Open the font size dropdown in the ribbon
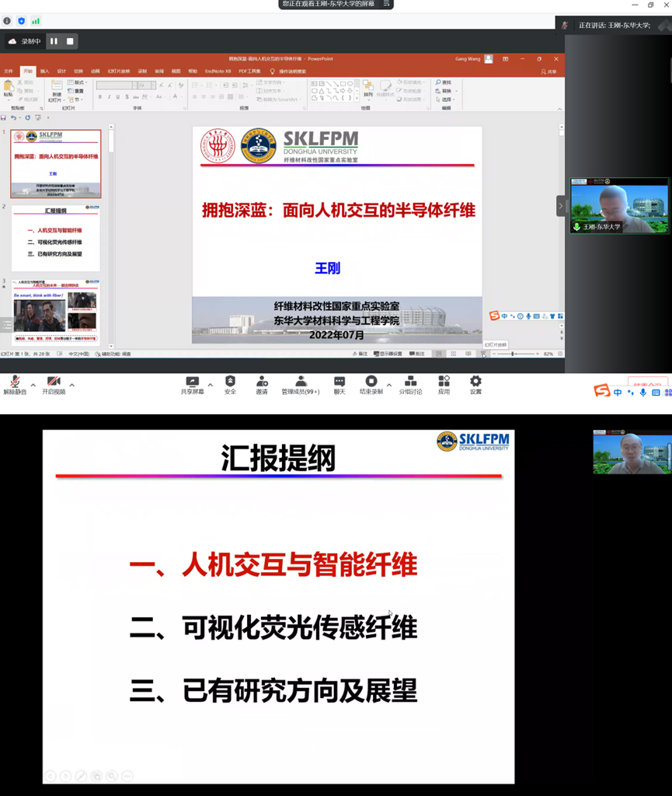Image resolution: width=672 pixels, height=796 pixels. 153,83
